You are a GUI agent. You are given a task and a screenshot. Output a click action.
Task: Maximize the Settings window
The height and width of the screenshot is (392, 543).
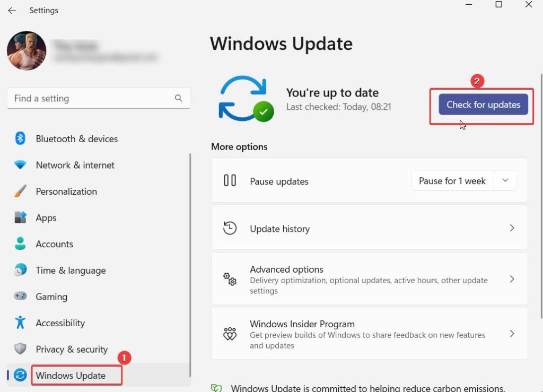(x=498, y=4)
